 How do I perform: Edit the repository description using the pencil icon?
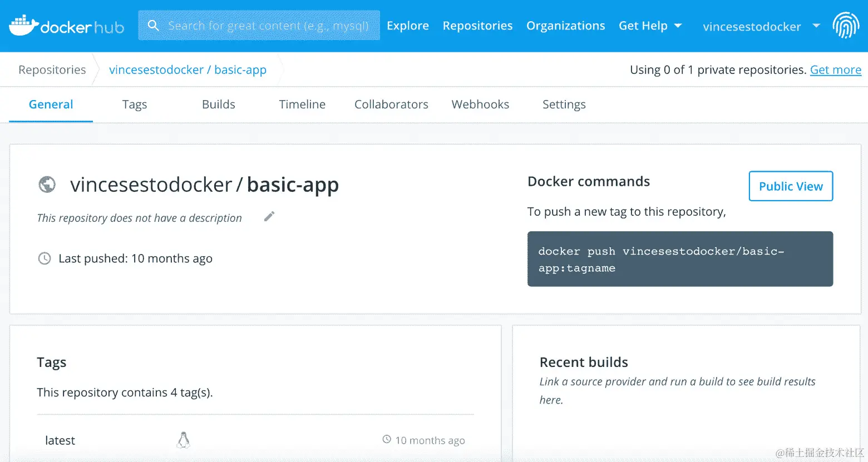(269, 217)
